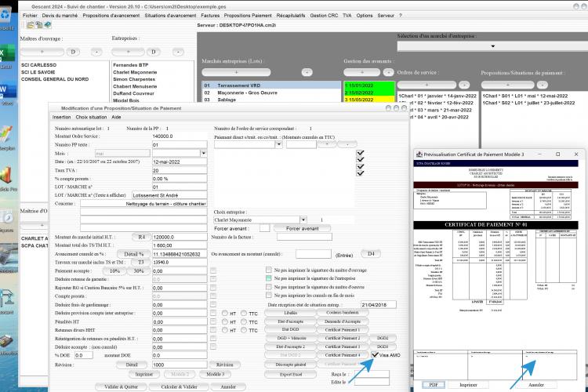Check 'Ne pas imprimer les cumuls en fin de mois'

point(268,296)
